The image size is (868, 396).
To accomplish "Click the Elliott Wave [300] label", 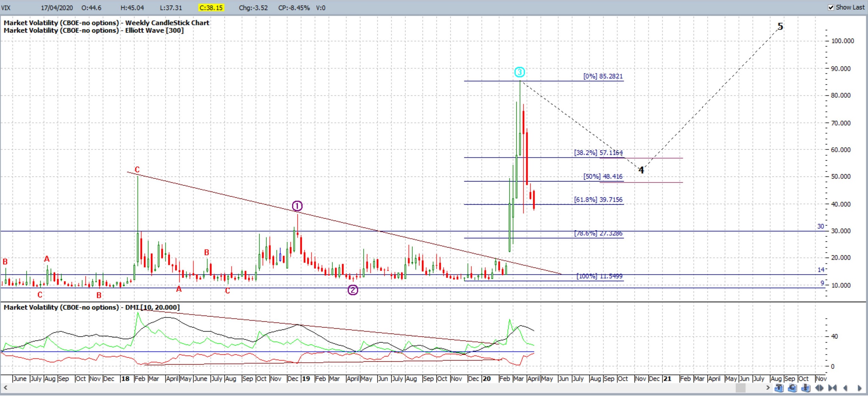I will (x=154, y=30).
